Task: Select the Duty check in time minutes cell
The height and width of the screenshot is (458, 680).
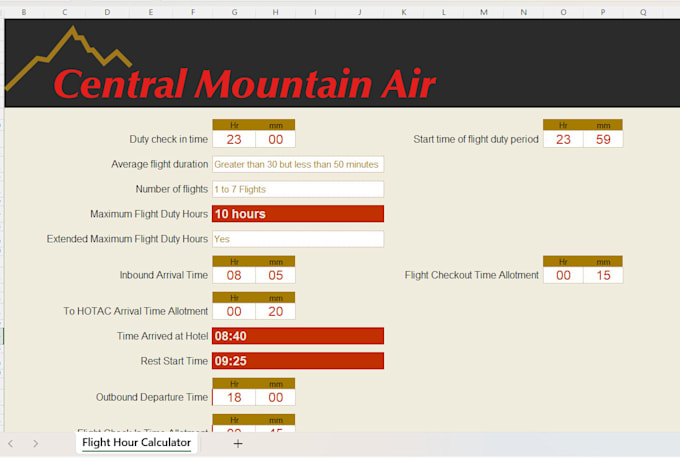Action: [x=275, y=139]
